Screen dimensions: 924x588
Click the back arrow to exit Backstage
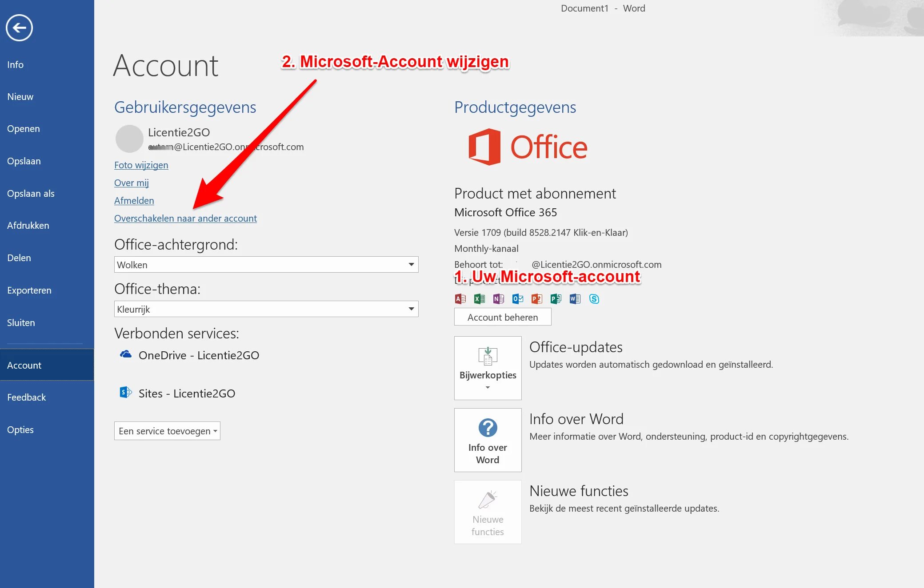[19, 28]
